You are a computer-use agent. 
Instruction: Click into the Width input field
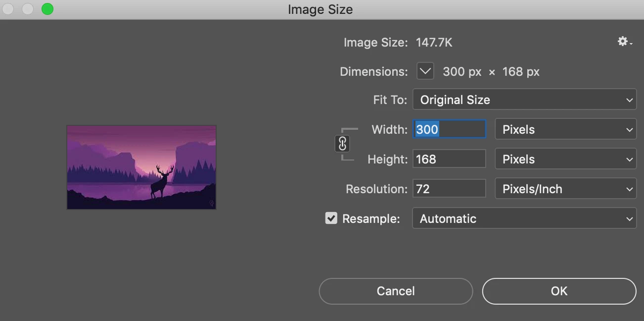[x=450, y=130]
